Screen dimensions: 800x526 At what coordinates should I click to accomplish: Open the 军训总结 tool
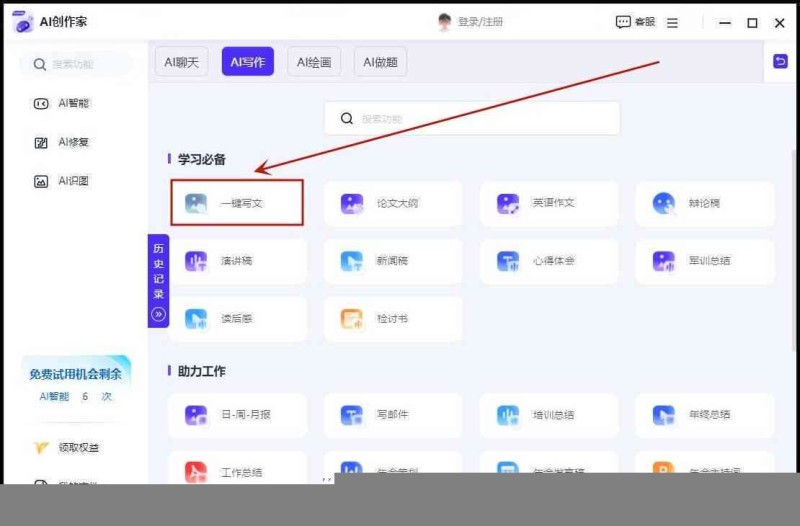pos(705,261)
